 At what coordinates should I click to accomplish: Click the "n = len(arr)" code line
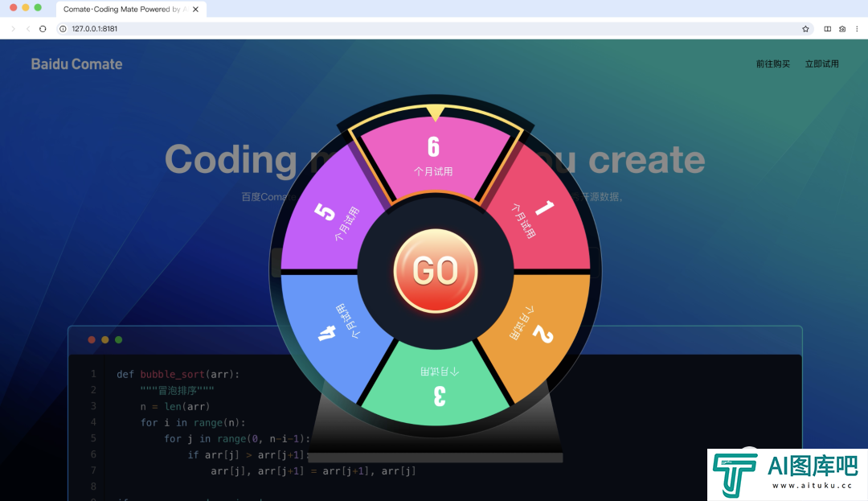click(175, 406)
